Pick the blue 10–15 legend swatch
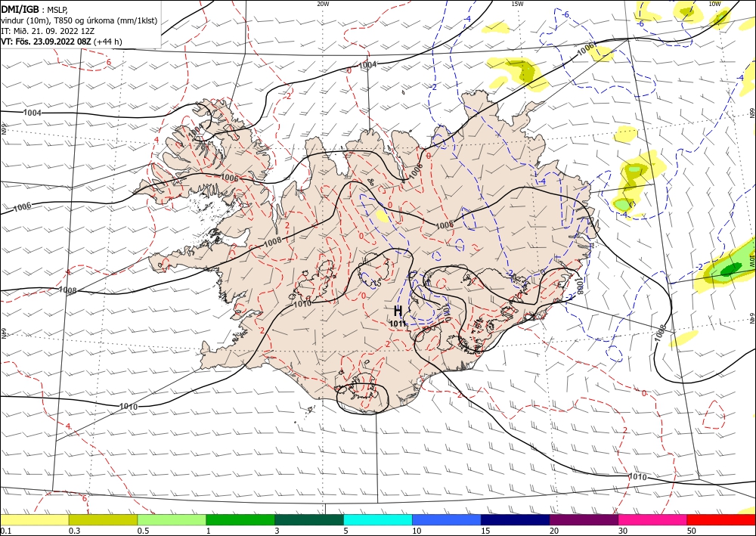This screenshot has height=536, width=756. [x=447, y=520]
